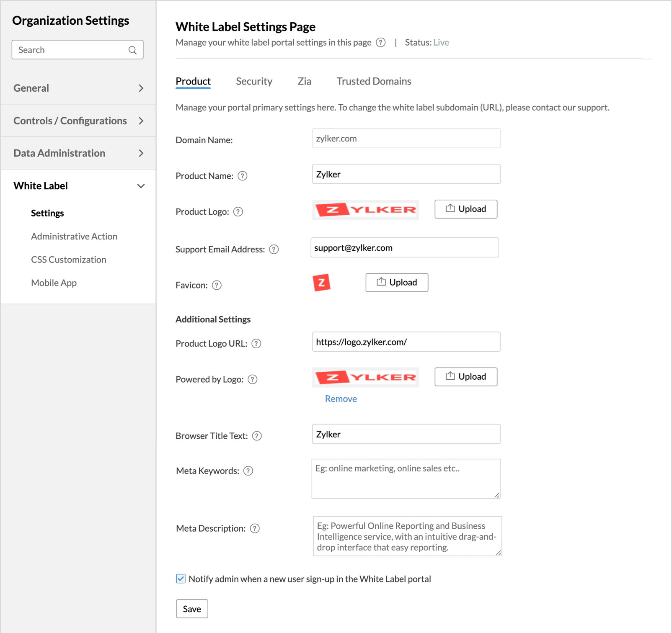Click help icon beside Support Email Address
Screen dimensions: 672x633
tap(274, 250)
